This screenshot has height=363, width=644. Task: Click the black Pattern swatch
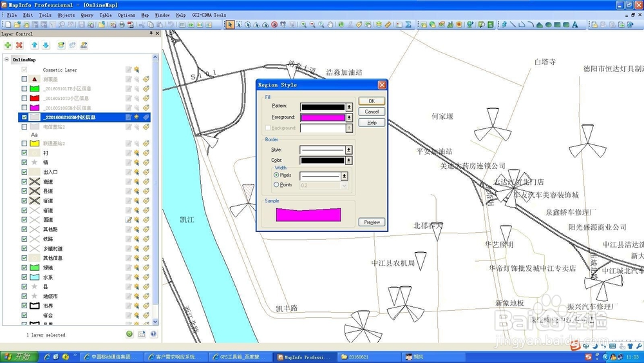pos(323,107)
